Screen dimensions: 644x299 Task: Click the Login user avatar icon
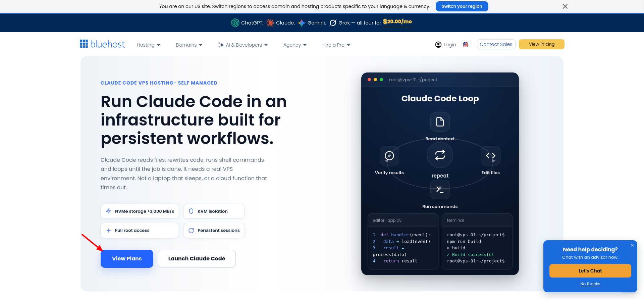(438, 45)
